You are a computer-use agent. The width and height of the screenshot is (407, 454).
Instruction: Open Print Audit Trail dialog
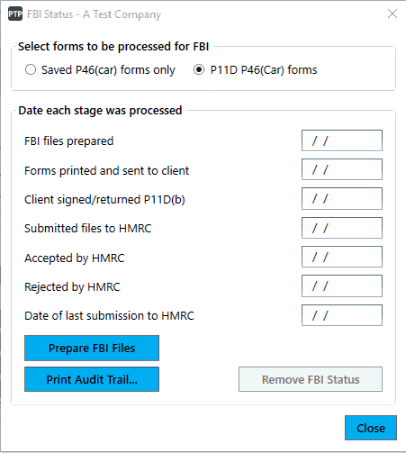pos(92,379)
